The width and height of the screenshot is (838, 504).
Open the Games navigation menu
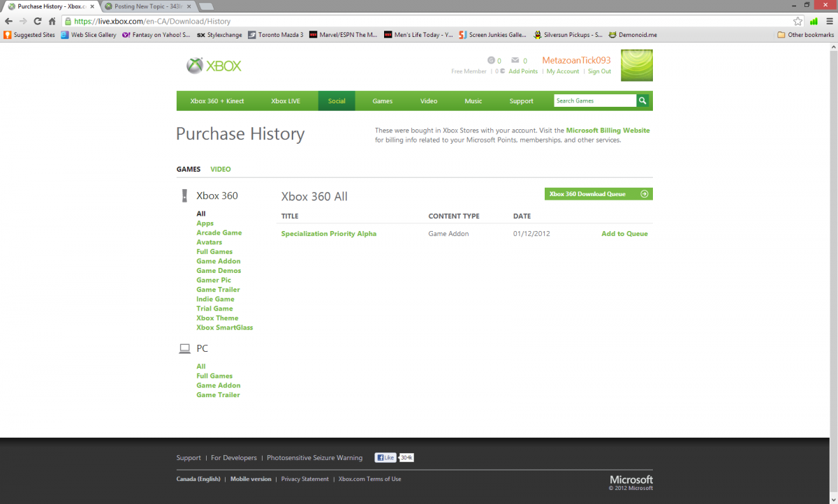[x=383, y=101]
